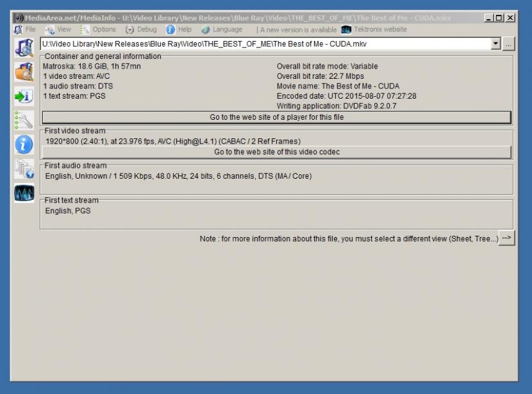Click the blue About info sidebar icon

pyautogui.click(x=24, y=145)
